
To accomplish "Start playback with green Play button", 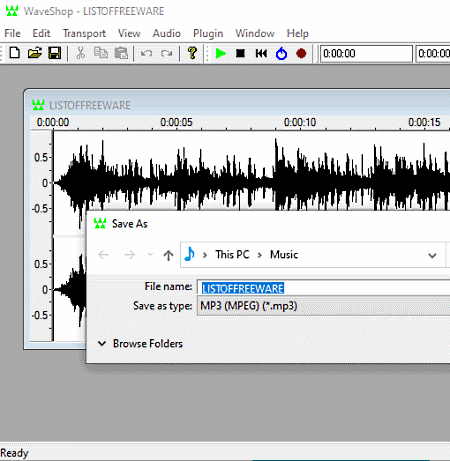I will point(220,53).
